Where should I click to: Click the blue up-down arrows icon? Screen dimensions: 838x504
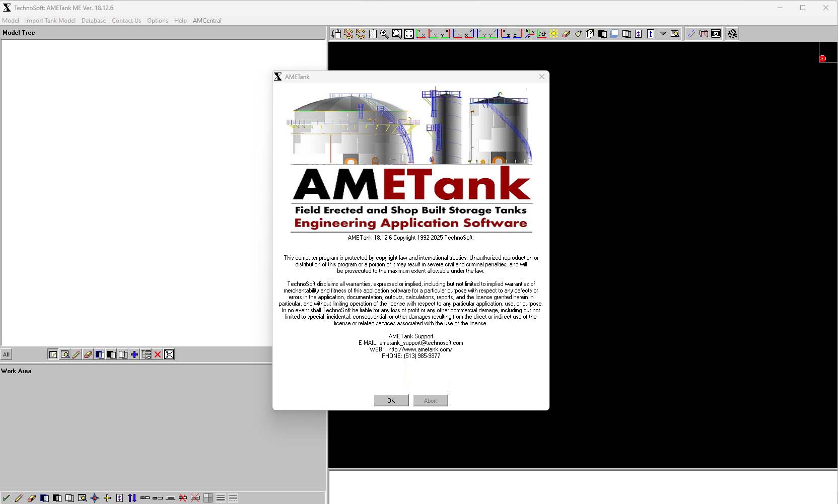tap(132, 498)
